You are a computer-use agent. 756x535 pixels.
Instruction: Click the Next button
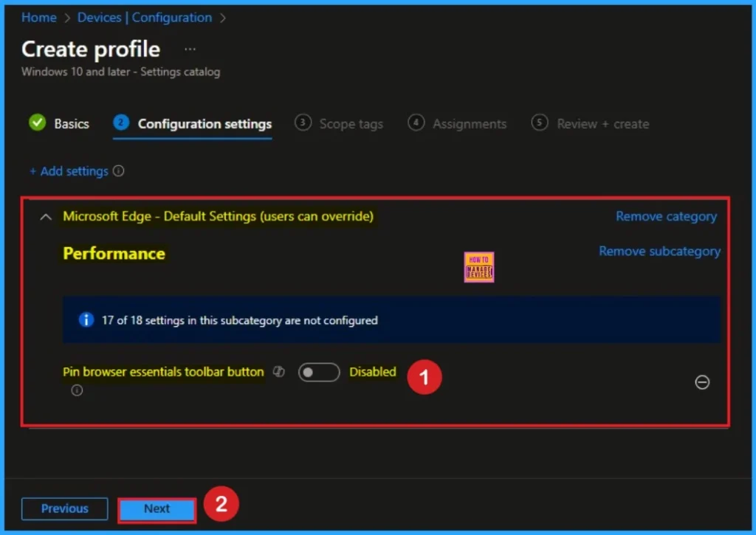pos(157,509)
